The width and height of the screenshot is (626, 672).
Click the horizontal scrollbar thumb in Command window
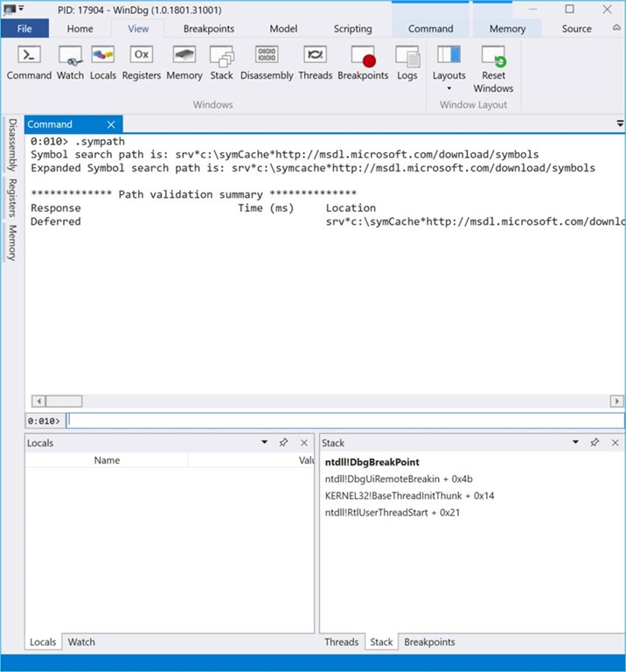coord(64,401)
